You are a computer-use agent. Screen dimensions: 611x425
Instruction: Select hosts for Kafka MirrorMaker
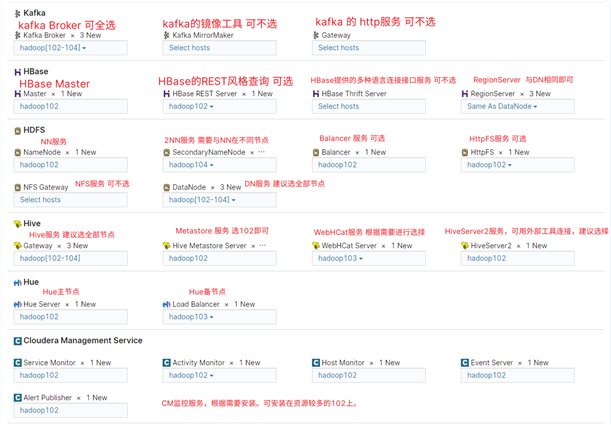tap(219, 48)
